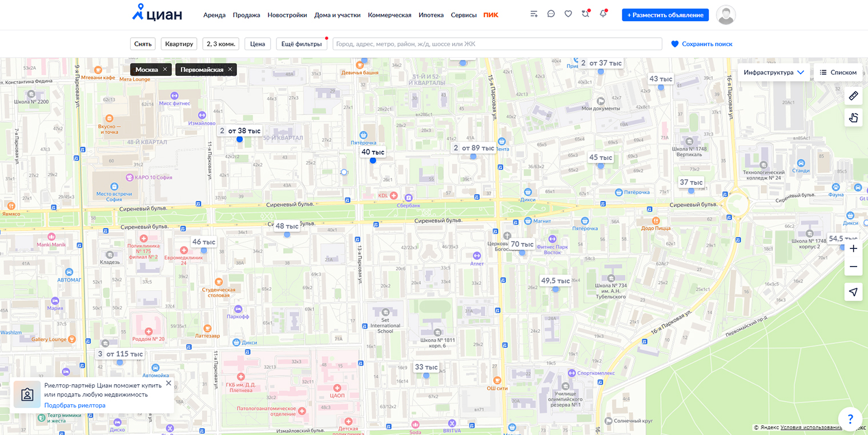The image size is (868, 435).
Task: Click Подобрать риелтора link
Action: pyautogui.click(x=75, y=405)
